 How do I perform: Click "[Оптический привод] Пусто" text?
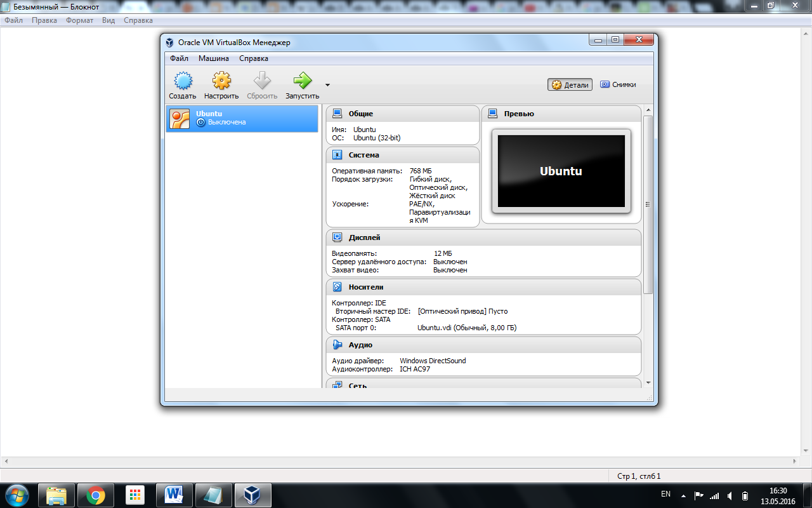[x=462, y=311]
